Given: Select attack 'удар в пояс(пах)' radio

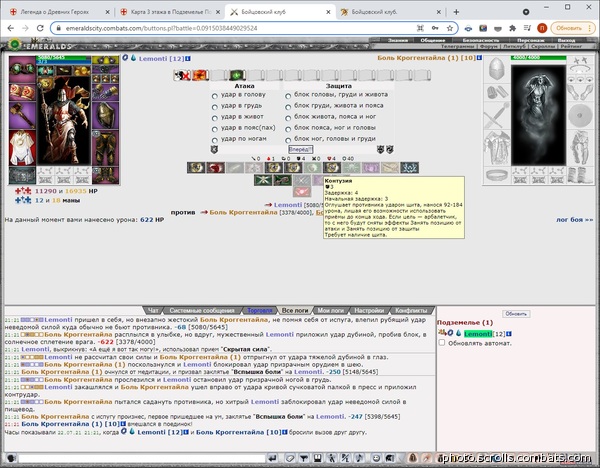Looking at the screenshot, I should (215, 129).
